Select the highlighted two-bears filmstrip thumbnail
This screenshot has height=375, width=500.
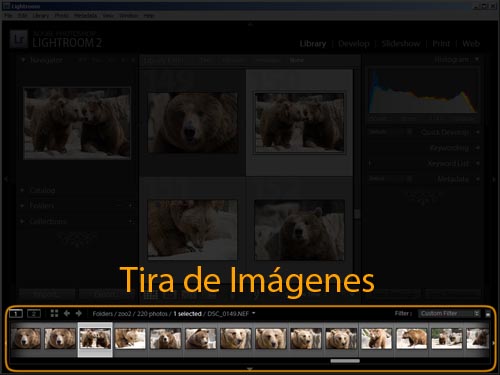pos(95,338)
